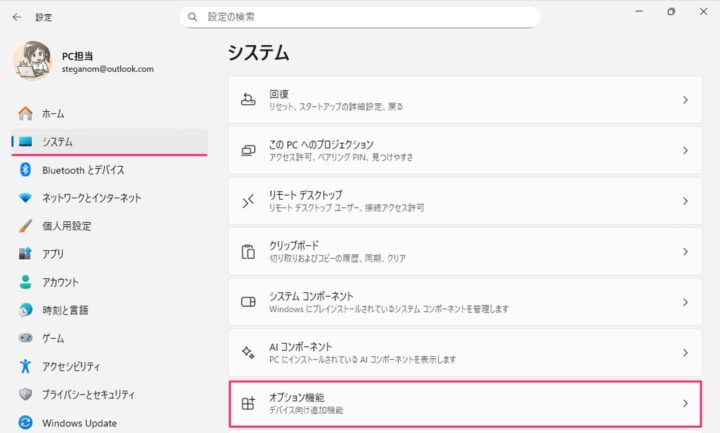Open the この PC へのプロジェクション chevron
Image resolution: width=720 pixels, height=433 pixels.
pyautogui.click(x=685, y=151)
